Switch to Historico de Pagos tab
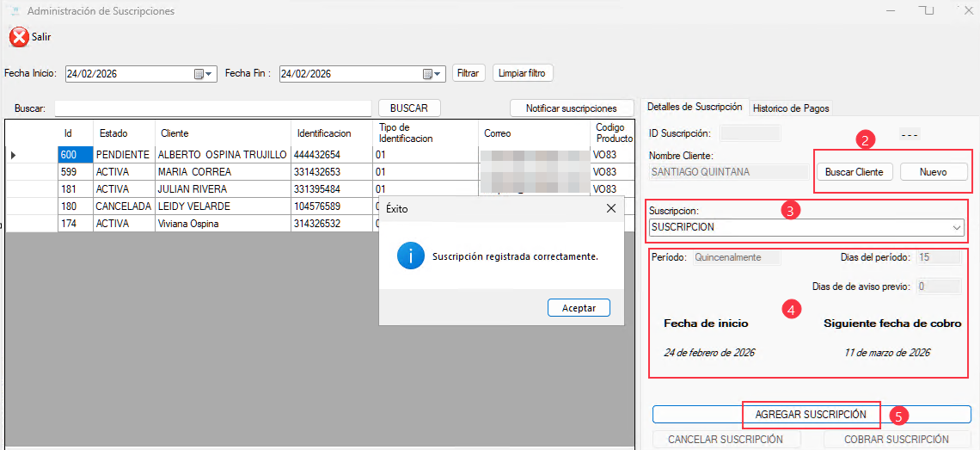This screenshot has width=980, height=450. click(790, 108)
